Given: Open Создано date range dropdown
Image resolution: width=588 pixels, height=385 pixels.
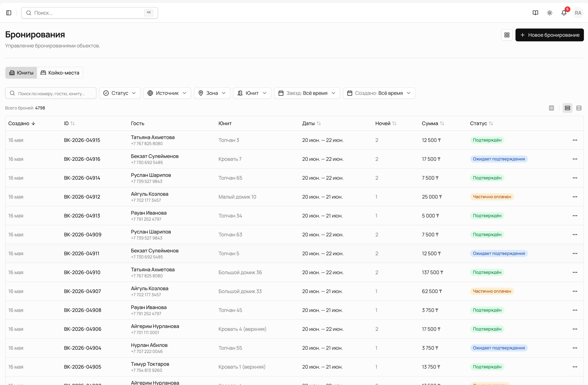Looking at the screenshot, I should [379, 93].
